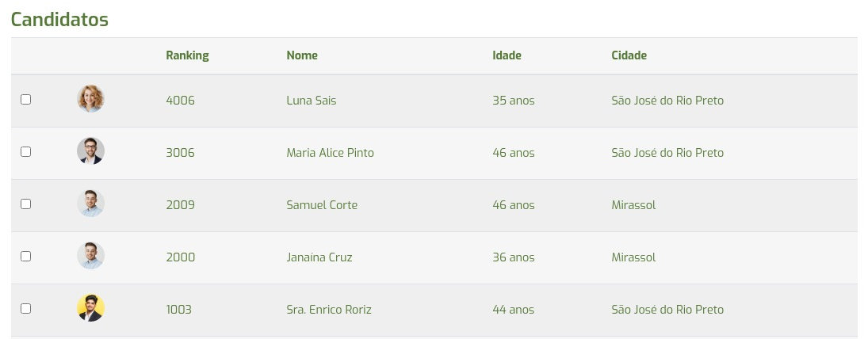This screenshot has width=868, height=339.
Task: Click Luna Sais's avatar photo
Action: (90, 99)
